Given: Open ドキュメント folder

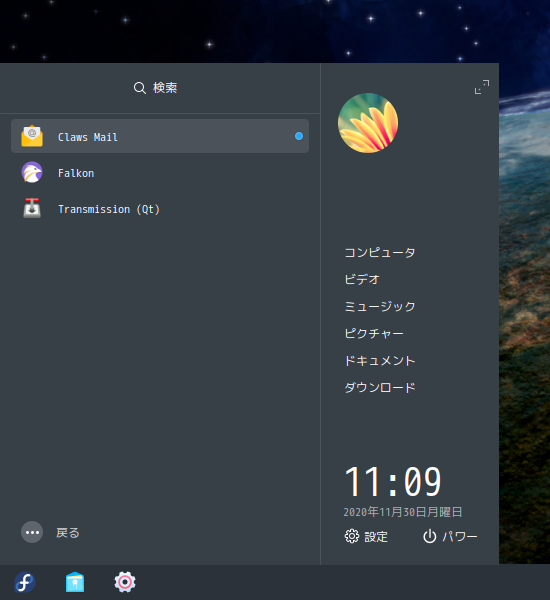Looking at the screenshot, I should tap(380, 360).
